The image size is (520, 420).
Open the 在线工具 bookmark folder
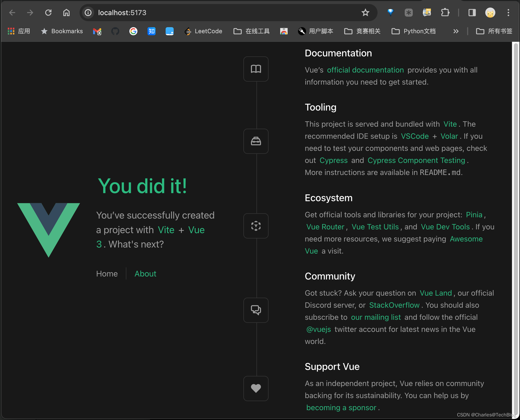click(251, 31)
